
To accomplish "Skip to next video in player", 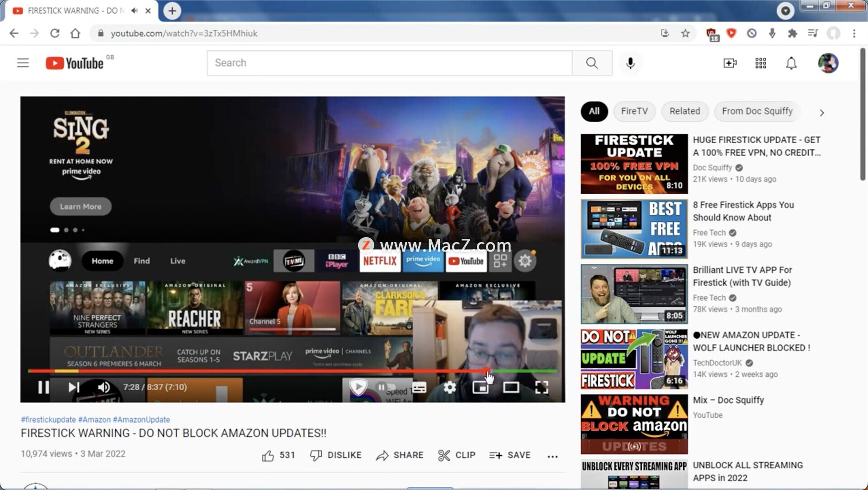I will [x=74, y=387].
